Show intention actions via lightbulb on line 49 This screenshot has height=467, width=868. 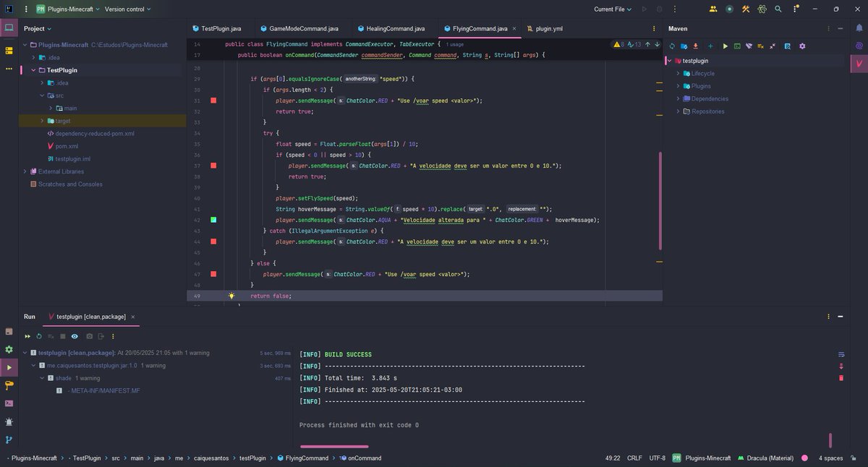(x=231, y=296)
